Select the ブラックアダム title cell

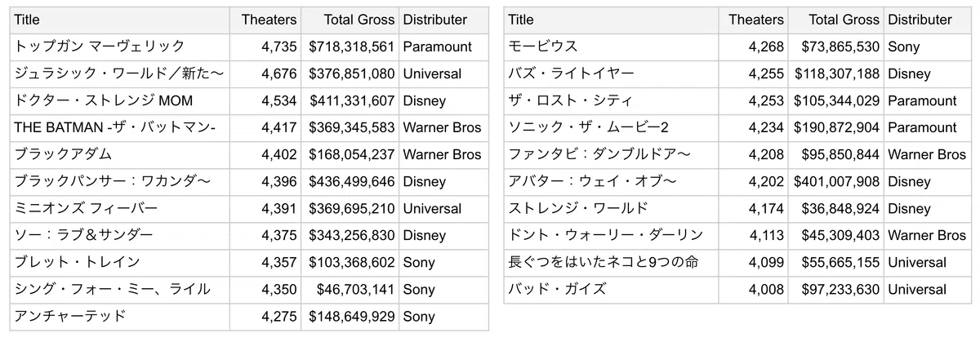120,154
